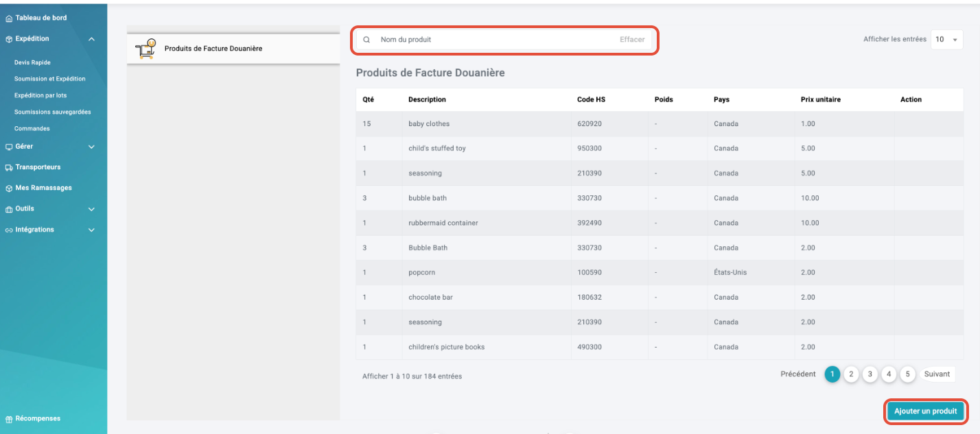Screen dimensions: 980x434
Task: Select the children's picture books description
Action: click(x=446, y=347)
